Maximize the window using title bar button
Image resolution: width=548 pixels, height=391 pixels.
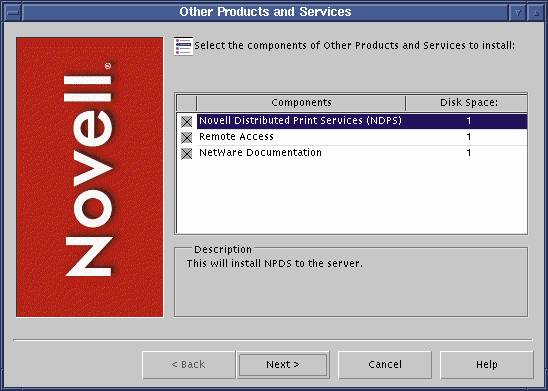pyautogui.click(x=535, y=13)
